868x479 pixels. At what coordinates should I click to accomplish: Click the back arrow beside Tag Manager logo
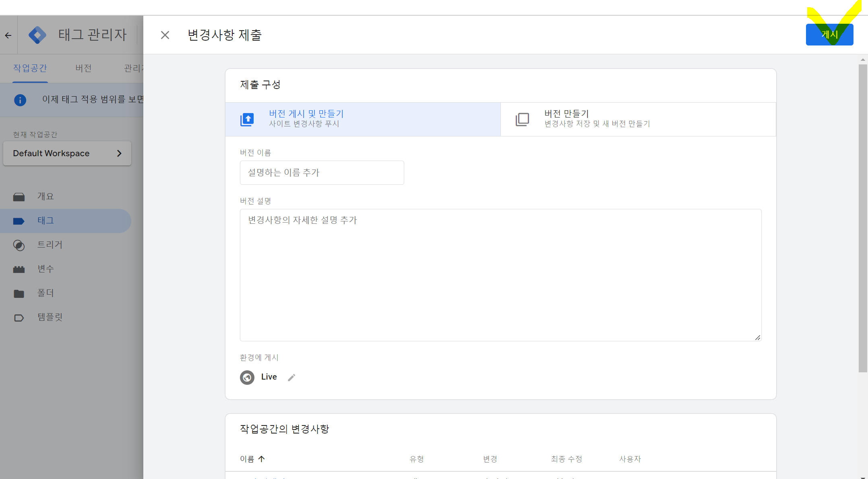8,35
